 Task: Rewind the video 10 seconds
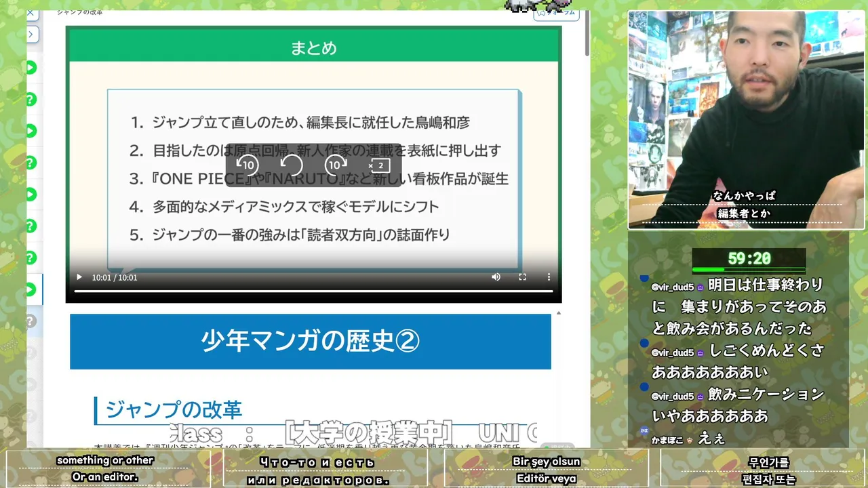248,165
